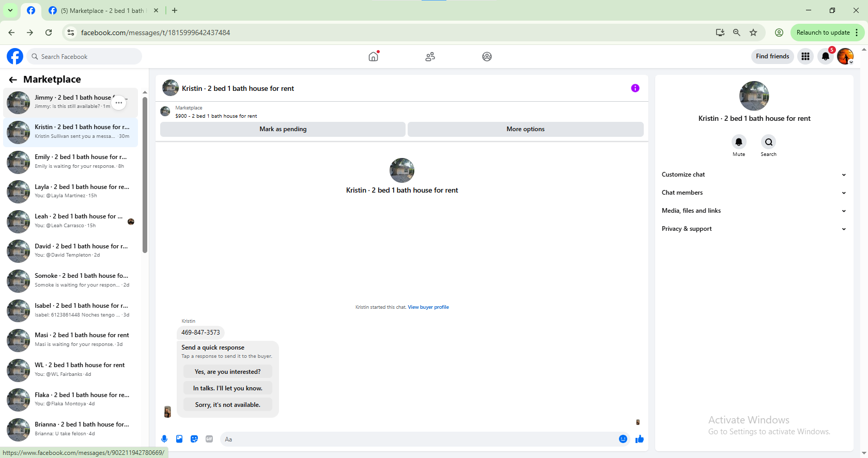
Task: Open more options on Jimmy's conversation
Action: click(119, 102)
